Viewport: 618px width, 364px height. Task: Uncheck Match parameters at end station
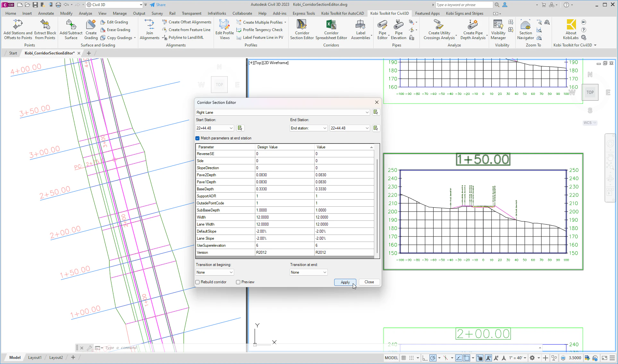198,138
